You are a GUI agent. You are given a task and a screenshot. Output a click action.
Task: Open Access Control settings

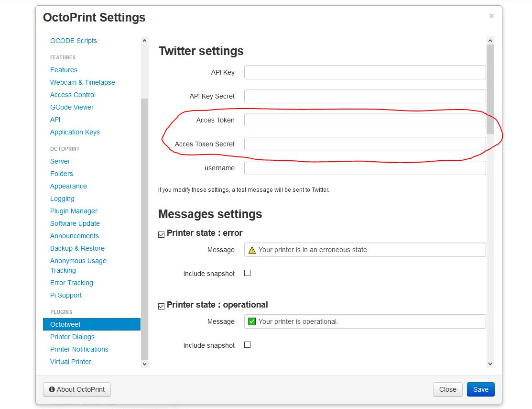(x=73, y=95)
